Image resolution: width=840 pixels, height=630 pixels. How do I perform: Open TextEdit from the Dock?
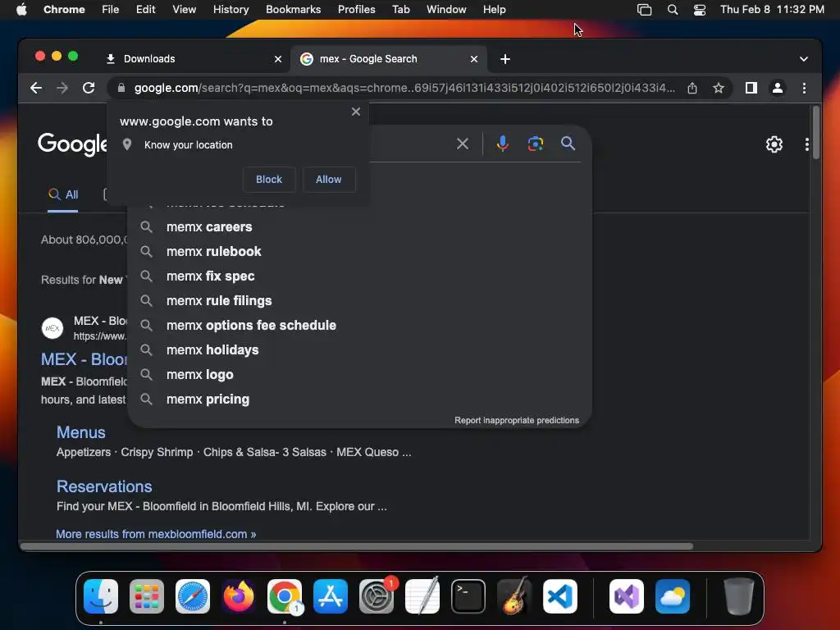click(x=422, y=596)
